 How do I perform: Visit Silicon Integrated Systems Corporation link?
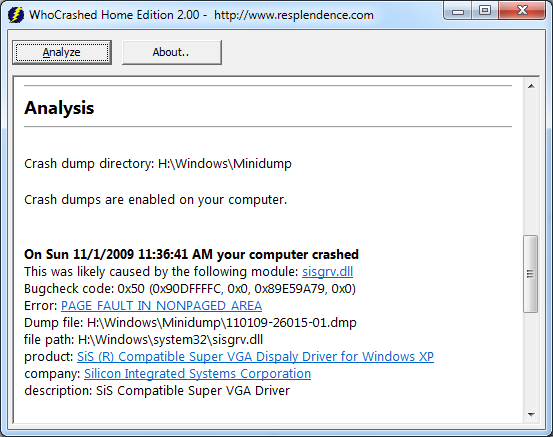point(197,374)
